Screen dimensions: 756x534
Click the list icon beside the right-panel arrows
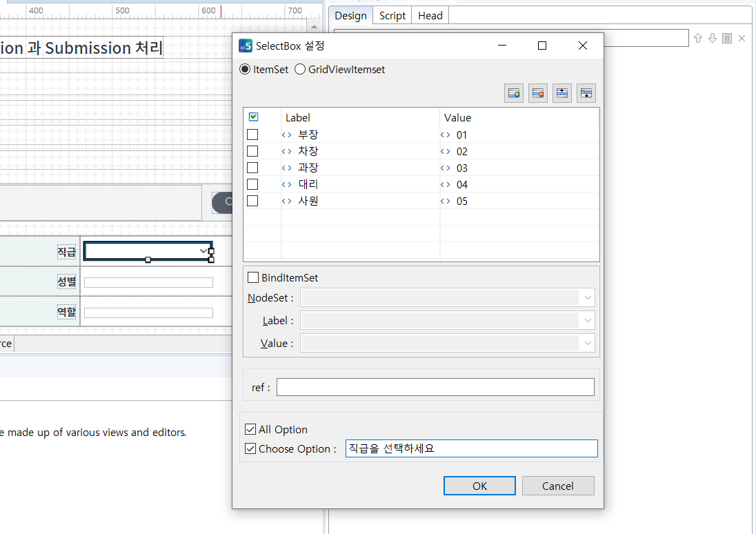[727, 38]
